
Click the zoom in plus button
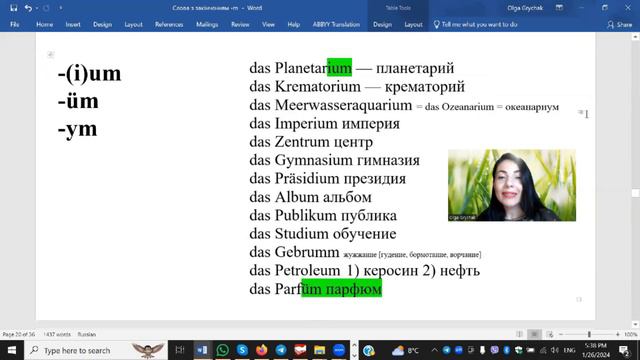(618, 334)
